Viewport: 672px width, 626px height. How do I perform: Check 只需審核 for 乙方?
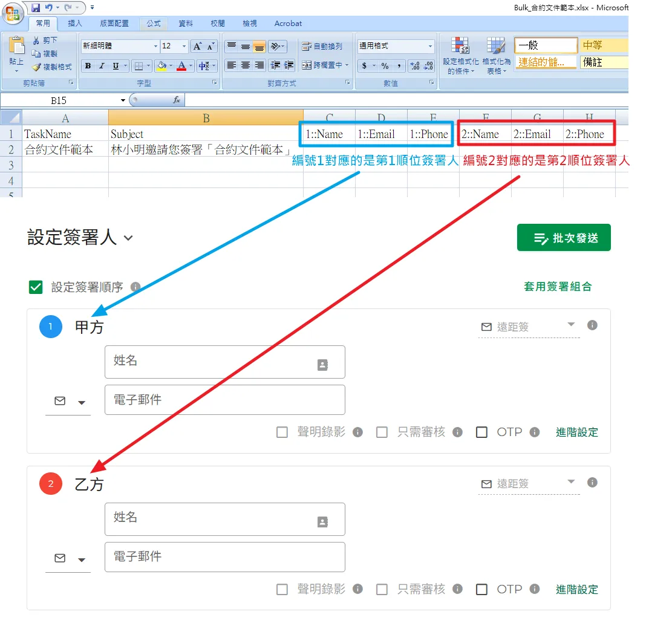[x=382, y=589]
